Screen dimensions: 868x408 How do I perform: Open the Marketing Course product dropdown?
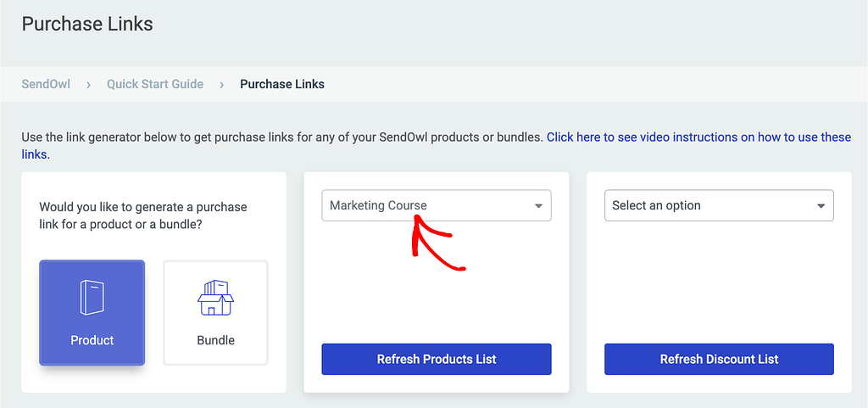(x=437, y=205)
